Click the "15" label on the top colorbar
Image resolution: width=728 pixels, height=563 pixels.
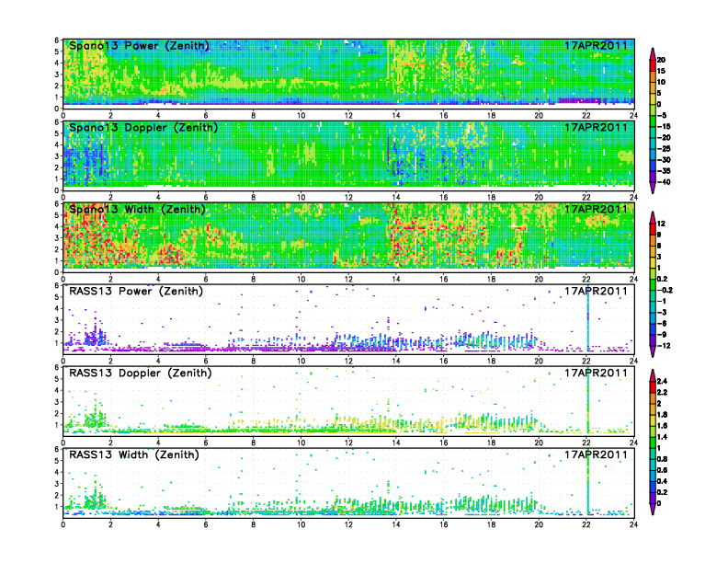pos(661,71)
